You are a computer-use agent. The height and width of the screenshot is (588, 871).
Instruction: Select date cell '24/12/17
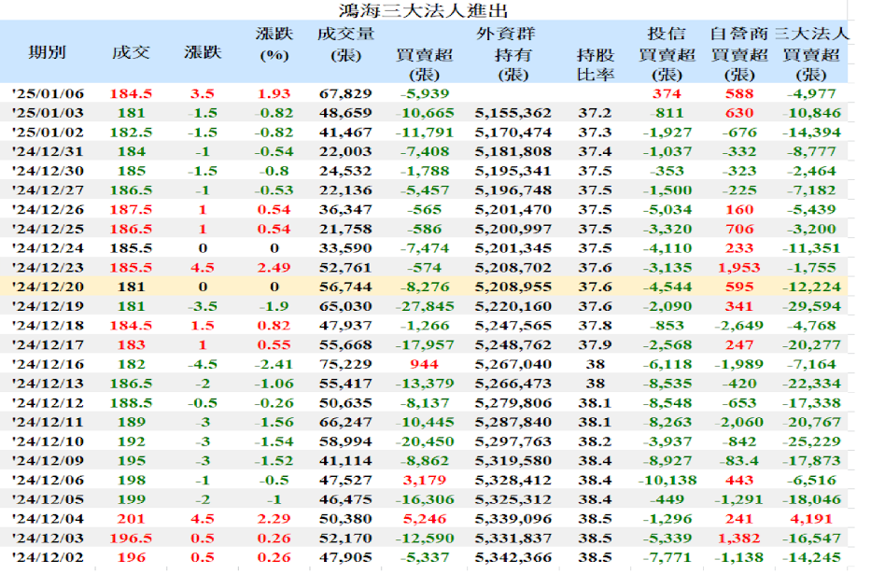[x=48, y=344]
